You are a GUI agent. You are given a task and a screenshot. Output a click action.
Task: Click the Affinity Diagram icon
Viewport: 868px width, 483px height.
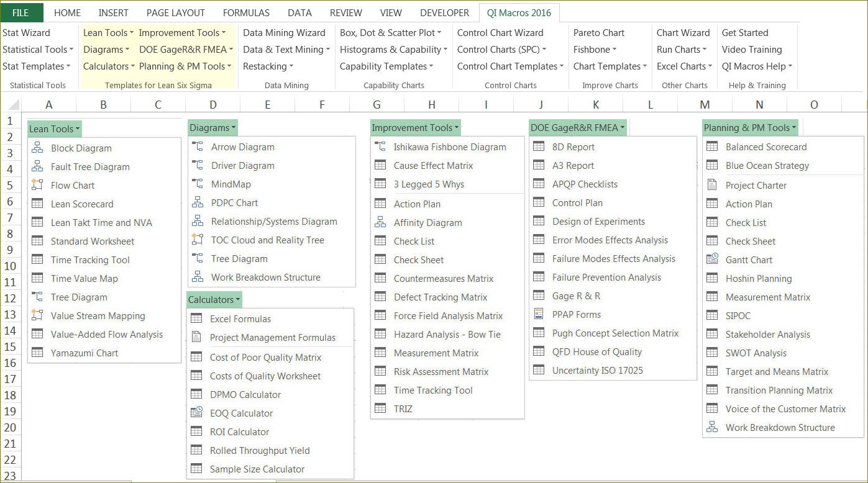(x=380, y=222)
